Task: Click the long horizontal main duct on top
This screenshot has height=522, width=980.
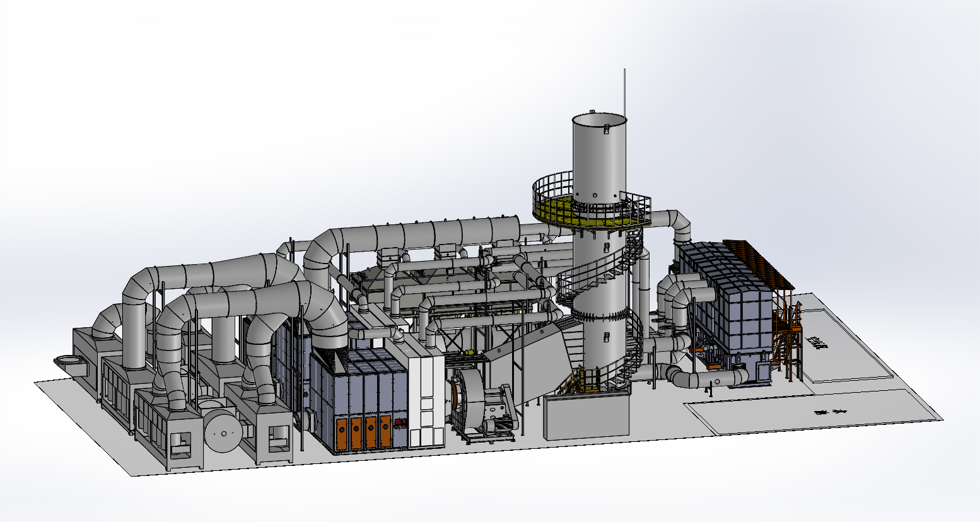Action: point(429,233)
